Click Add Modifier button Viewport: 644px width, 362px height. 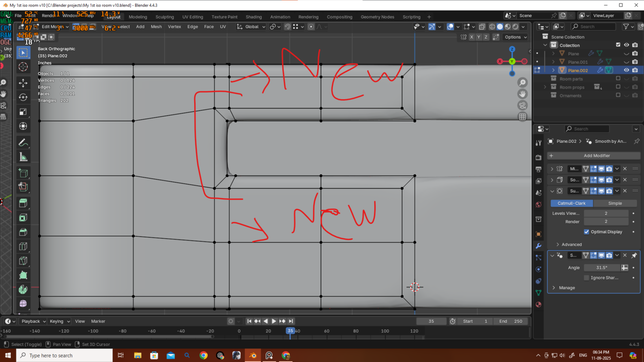pos(594,156)
